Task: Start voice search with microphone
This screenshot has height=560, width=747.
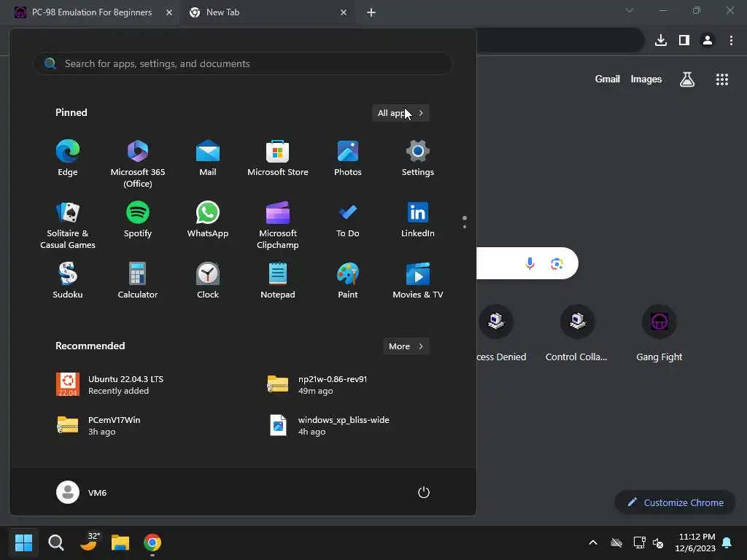Action: pyautogui.click(x=530, y=262)
